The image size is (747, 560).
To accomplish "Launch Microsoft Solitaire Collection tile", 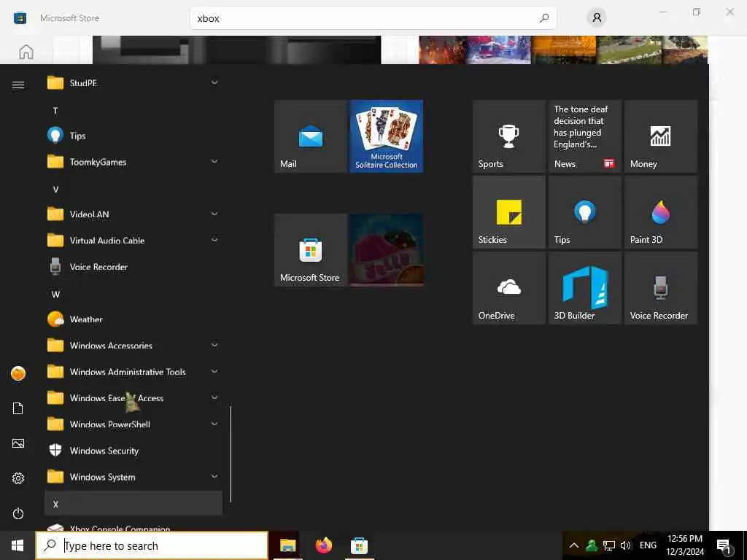I will tap(387, 136).
